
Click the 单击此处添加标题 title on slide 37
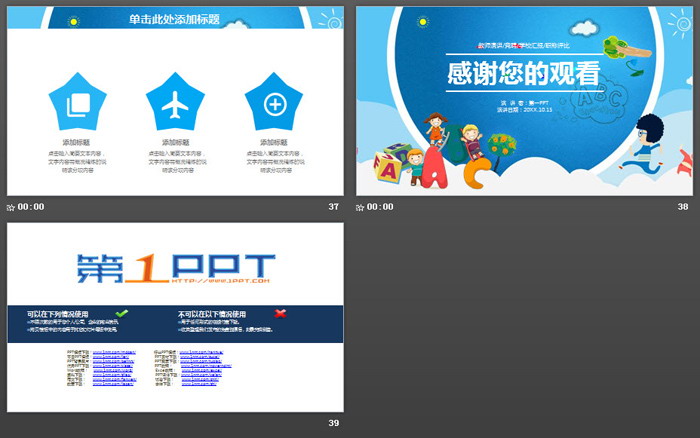coord(175,19)
